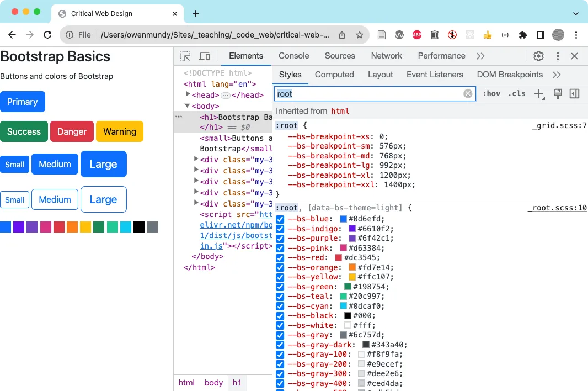Uncheck the --bs-blue property checkbox
This screenshot has width=588, height=391.
click(x=280, y=219)
